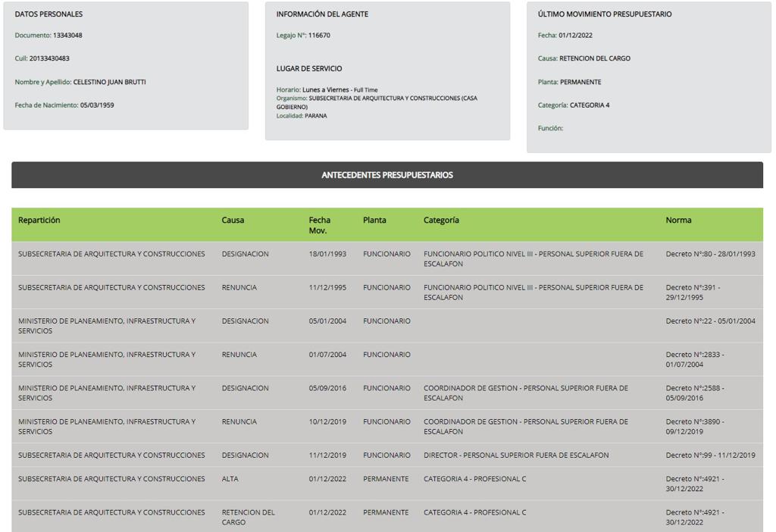Click the Norma column header
The width and height of the screenshot is (776, 532).
coord(678,221)
